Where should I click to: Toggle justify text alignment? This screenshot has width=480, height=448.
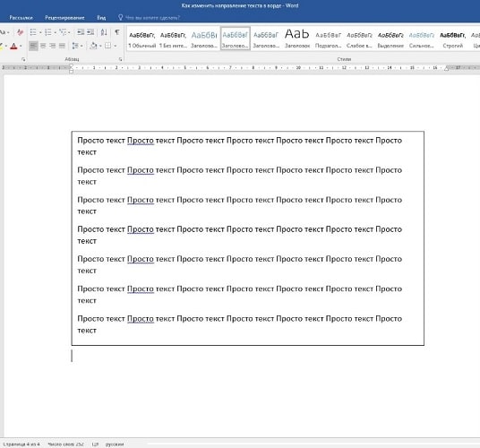pyautogui.click(x=62, y=46)
